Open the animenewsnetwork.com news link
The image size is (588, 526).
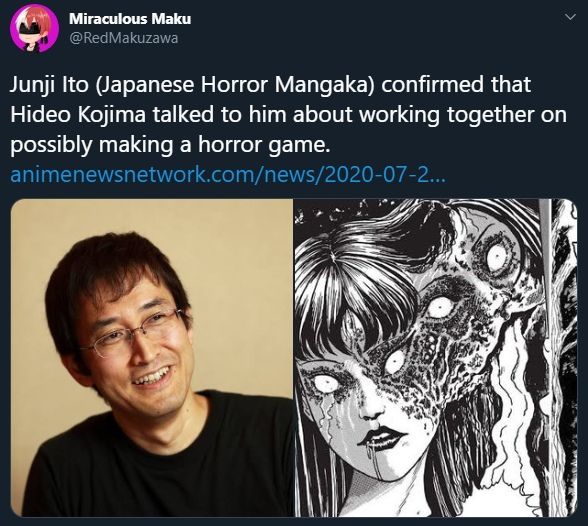[x=227, y=174]
